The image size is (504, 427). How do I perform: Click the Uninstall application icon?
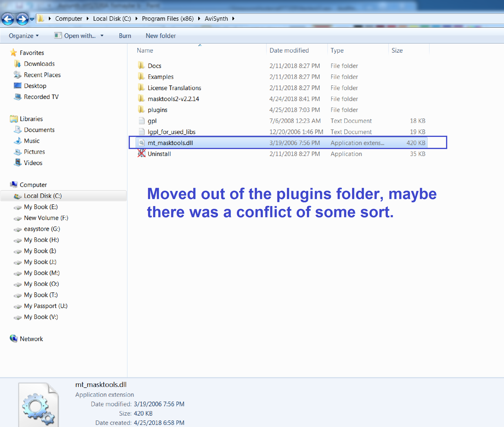click(x=141, y=154)
